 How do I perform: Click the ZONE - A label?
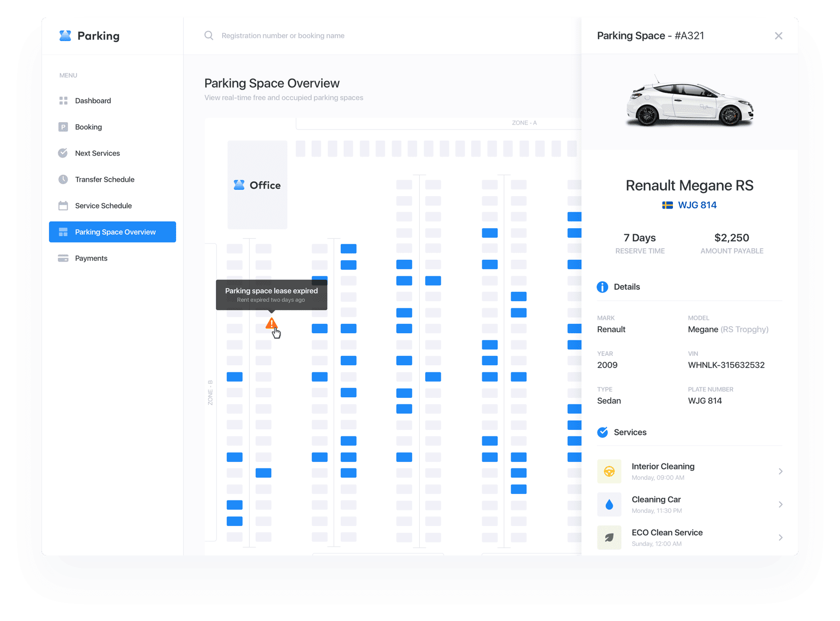coord(524,123)
